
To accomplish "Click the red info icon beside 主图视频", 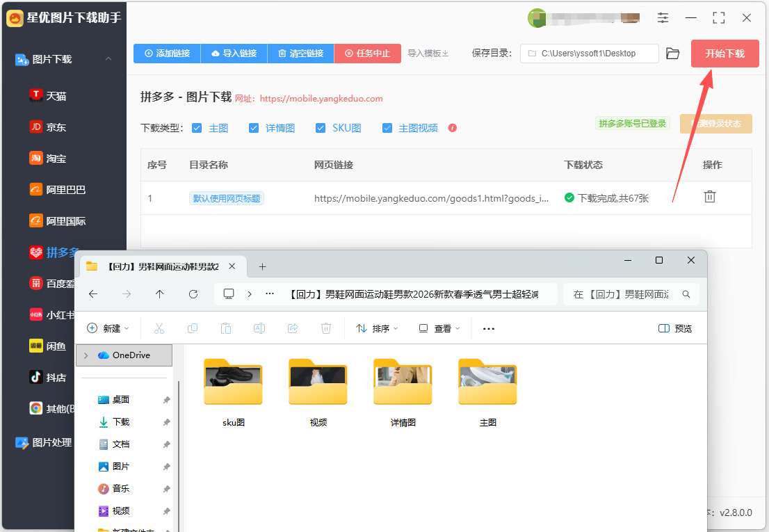I will coord(453,128).
